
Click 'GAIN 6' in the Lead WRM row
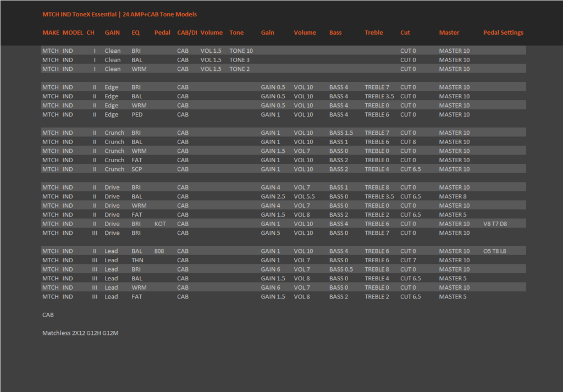pyautogui.click(x=271, y=288)
